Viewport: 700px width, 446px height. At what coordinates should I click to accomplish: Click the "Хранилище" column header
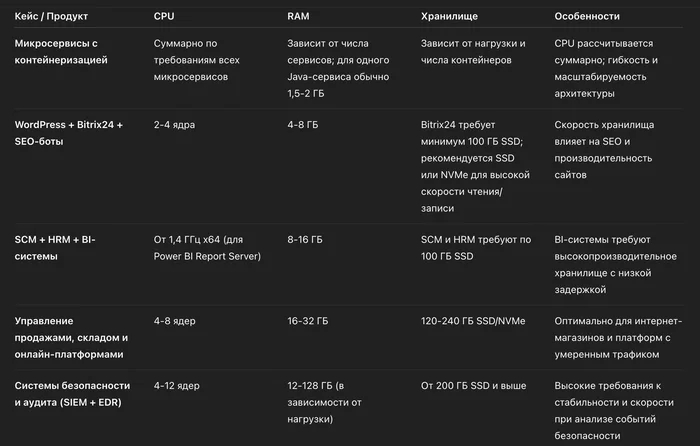(x=451, y=17)
